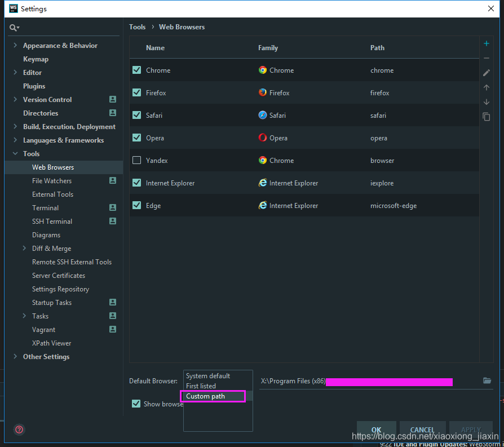Click the Safari family icon
Screen dimensions: 504x447
[x=263, y=115]
